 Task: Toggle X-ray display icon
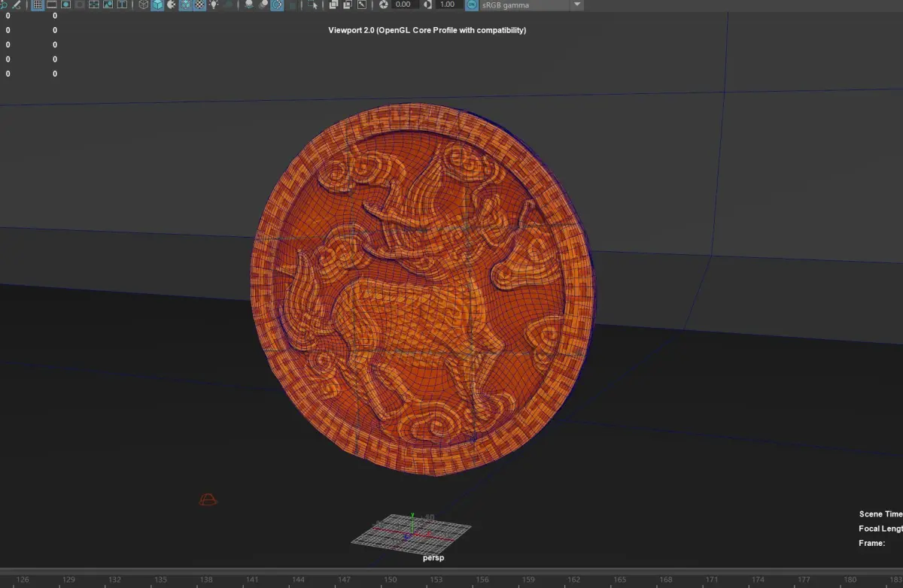[x=333, y=5]
